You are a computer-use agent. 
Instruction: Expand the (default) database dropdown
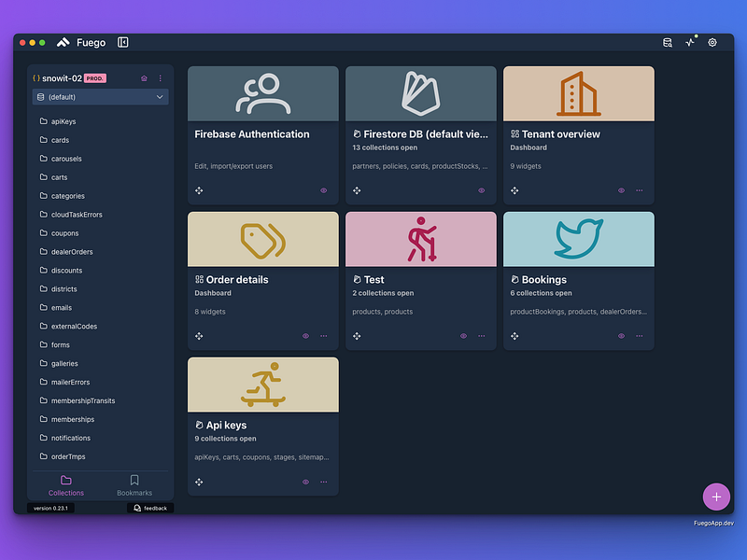click(101, 97)
